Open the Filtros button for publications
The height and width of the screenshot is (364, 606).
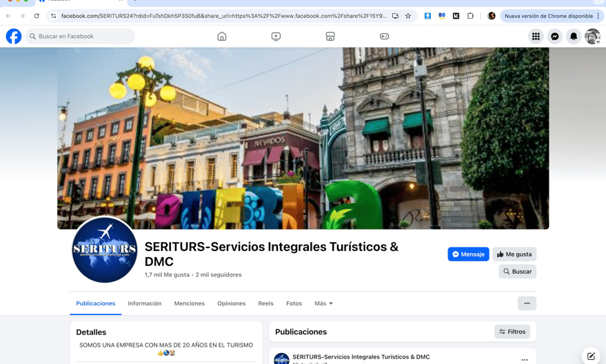(512, 332)
